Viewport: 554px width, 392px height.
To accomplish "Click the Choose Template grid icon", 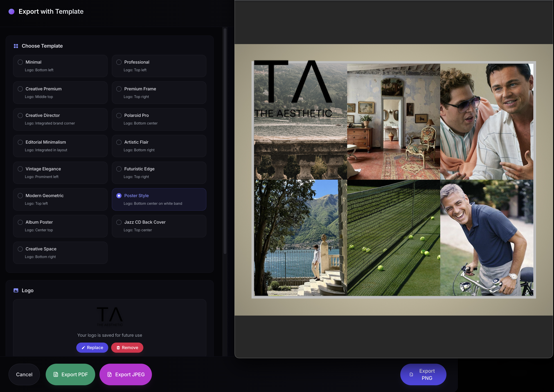I will click(16, 46).
